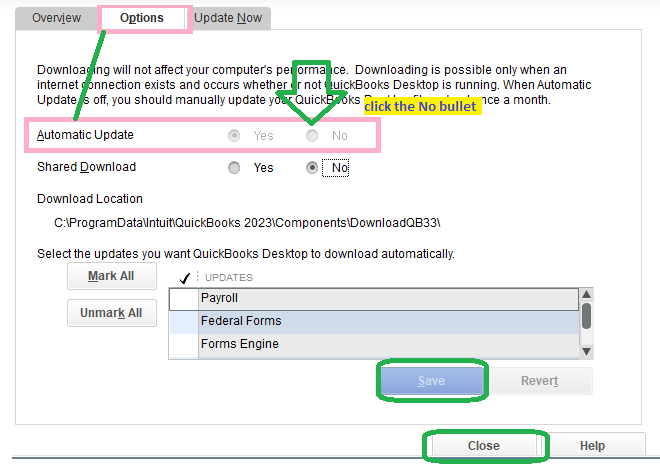Click the updates list scroll down arrow
This screenshot has height=467, width=660.
586,351
